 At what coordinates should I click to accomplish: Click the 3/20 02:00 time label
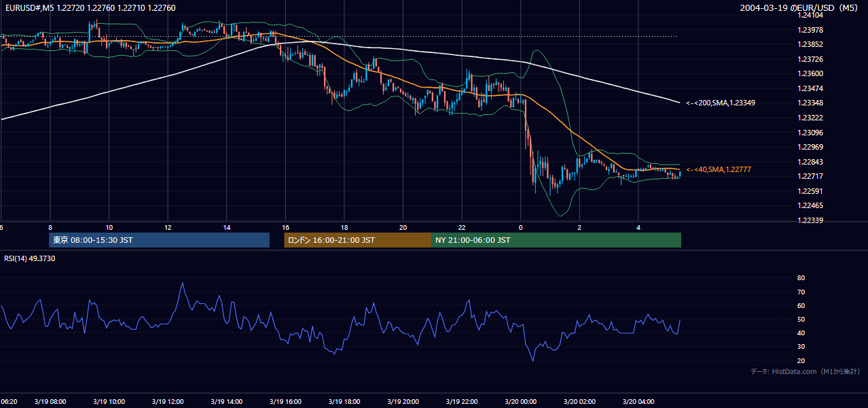[579, 402]
